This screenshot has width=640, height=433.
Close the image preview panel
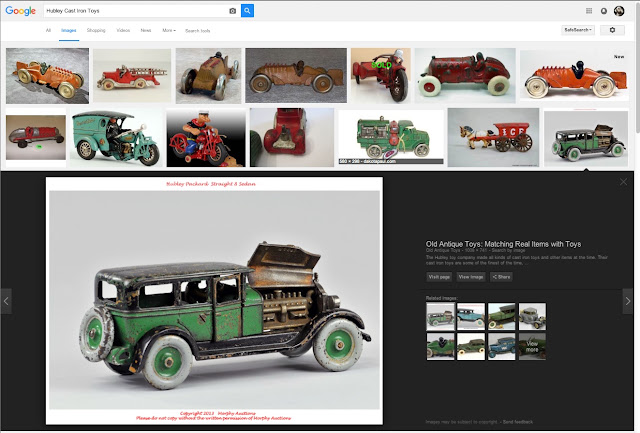coord(623,182)
